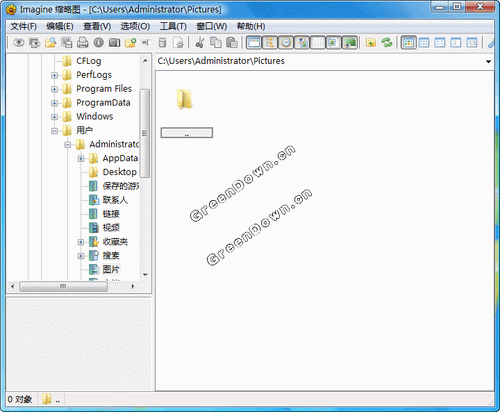Click the tree panel horizontal scrollbar thumb

63,286
